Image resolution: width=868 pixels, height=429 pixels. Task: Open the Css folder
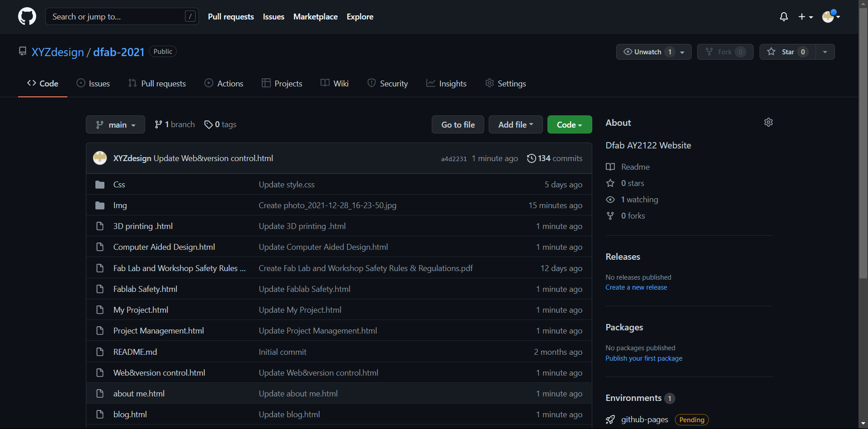click(x=119, y=185)
